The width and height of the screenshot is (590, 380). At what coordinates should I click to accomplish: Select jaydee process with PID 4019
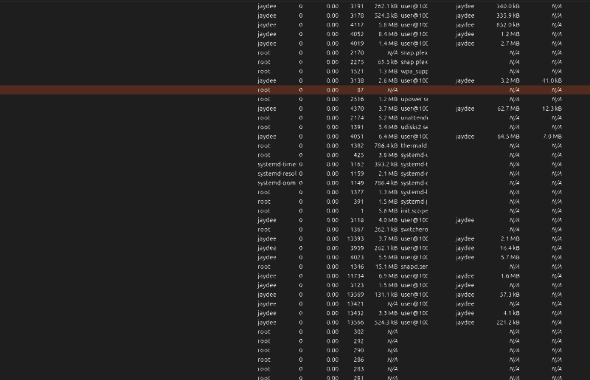coord(295,43)
